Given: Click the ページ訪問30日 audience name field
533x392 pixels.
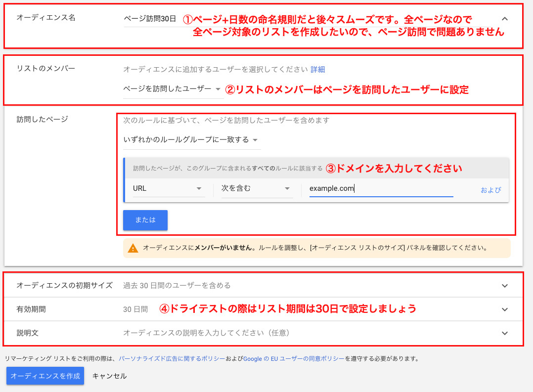Looking at the screenshot, I should pos(150,19).
